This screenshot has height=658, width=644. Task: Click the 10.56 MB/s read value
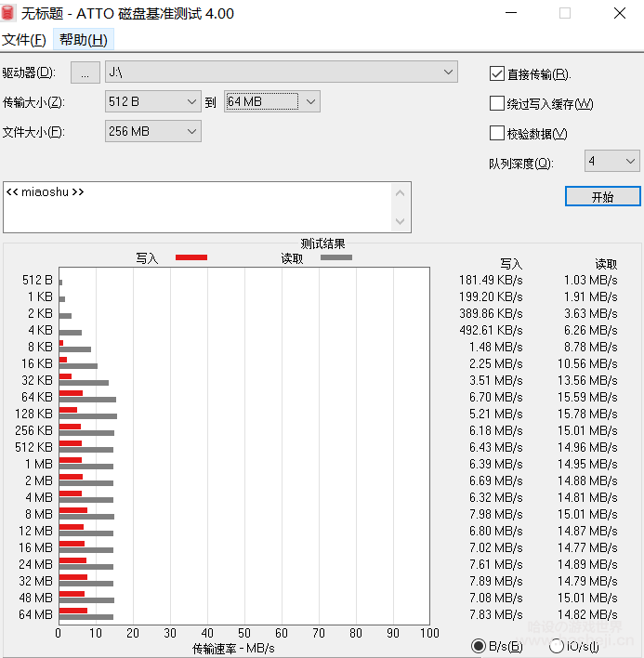coord(587,363)
